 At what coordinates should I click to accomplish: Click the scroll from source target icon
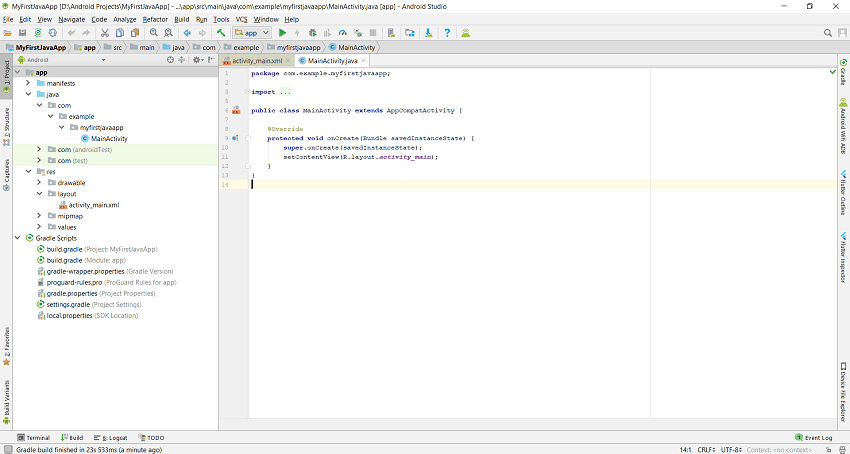pyautogui.click(x=170, y=60)
